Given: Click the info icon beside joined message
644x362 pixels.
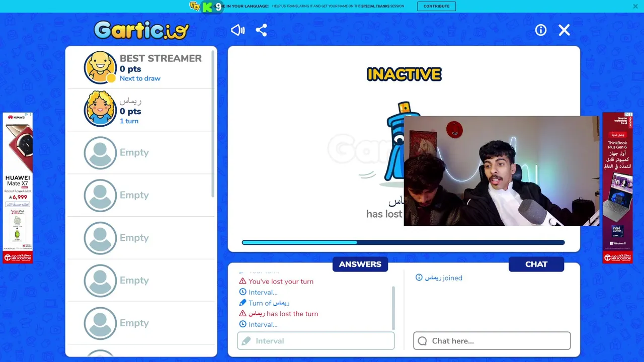Looking at the screenshot, I should 419,278.
